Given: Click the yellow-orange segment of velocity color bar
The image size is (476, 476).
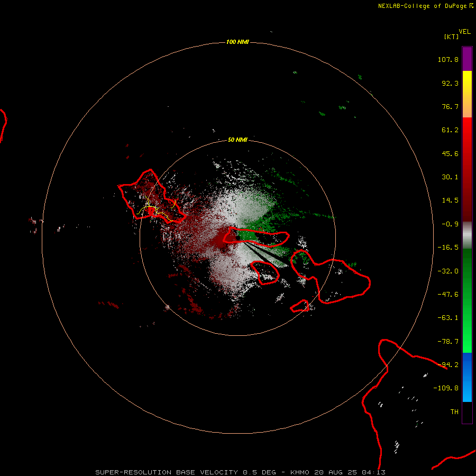Looking at the screenshot, I should [x=467, y=94].
